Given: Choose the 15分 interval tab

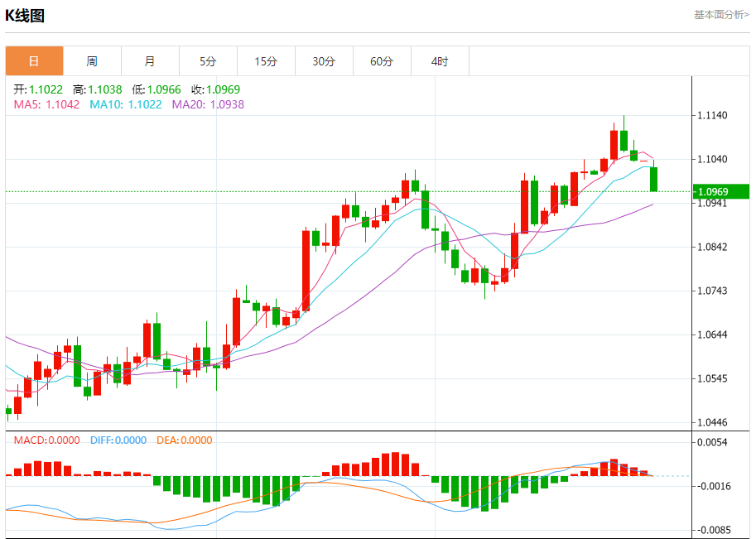Looking at the screenshot, I should click(266, 61).
